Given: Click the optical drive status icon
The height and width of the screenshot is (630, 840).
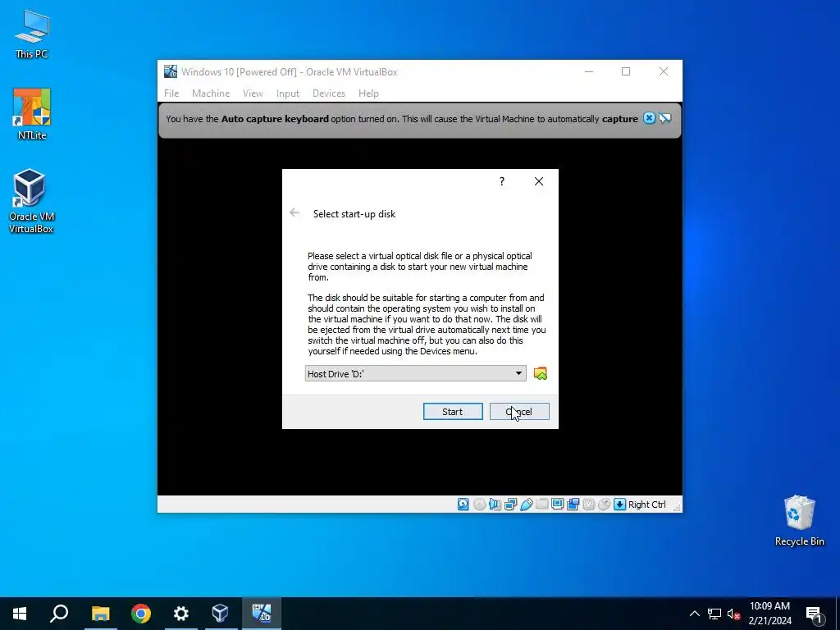Looking at the screenshot, I should 479,504.
